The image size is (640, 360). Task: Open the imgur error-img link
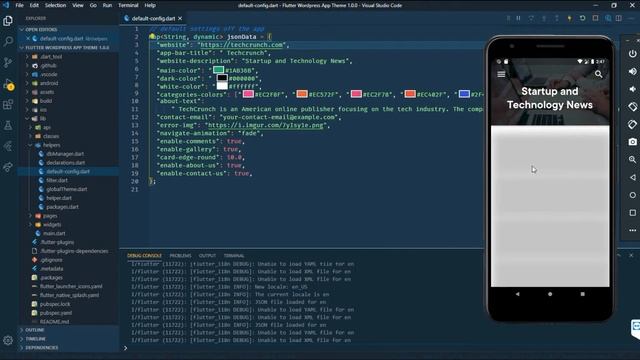coord(265,125)
